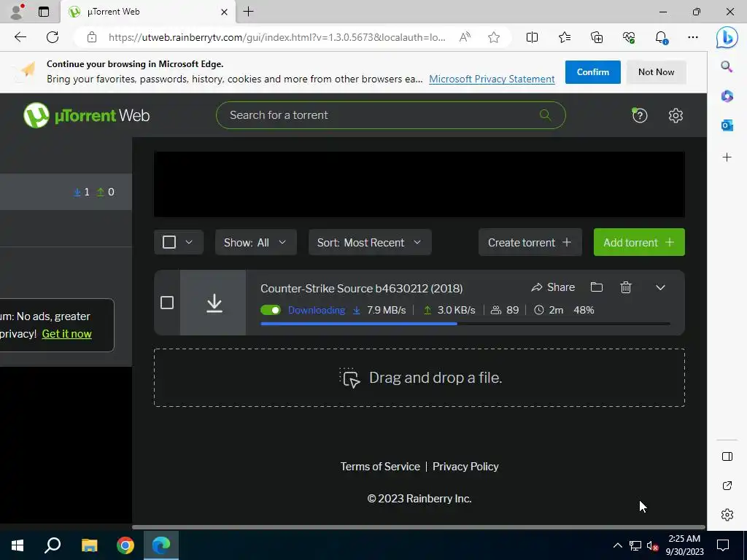Click the browser address bar URL
The image size is (747, 560).
(x=276, y=37)
